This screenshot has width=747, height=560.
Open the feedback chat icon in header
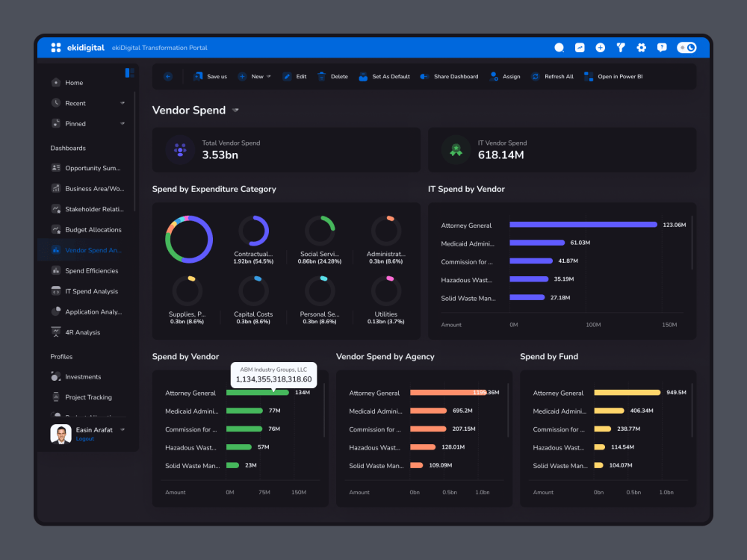(662, 48)
